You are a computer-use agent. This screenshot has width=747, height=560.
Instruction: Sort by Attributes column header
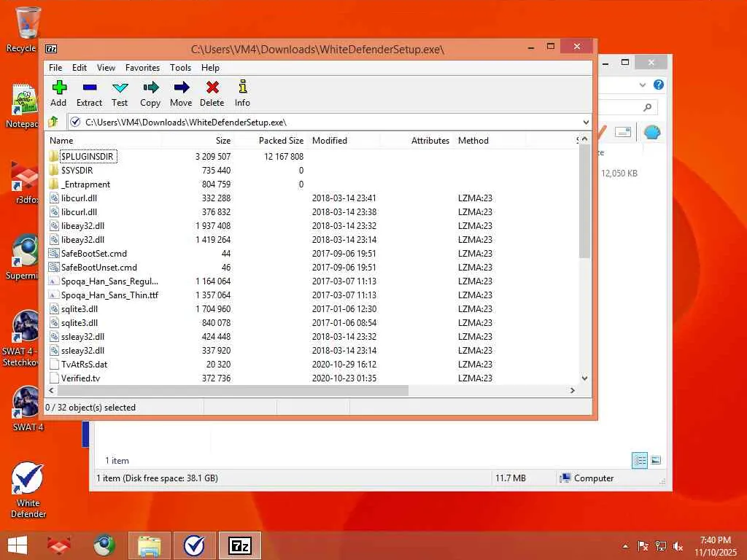(x=417, y=141)
